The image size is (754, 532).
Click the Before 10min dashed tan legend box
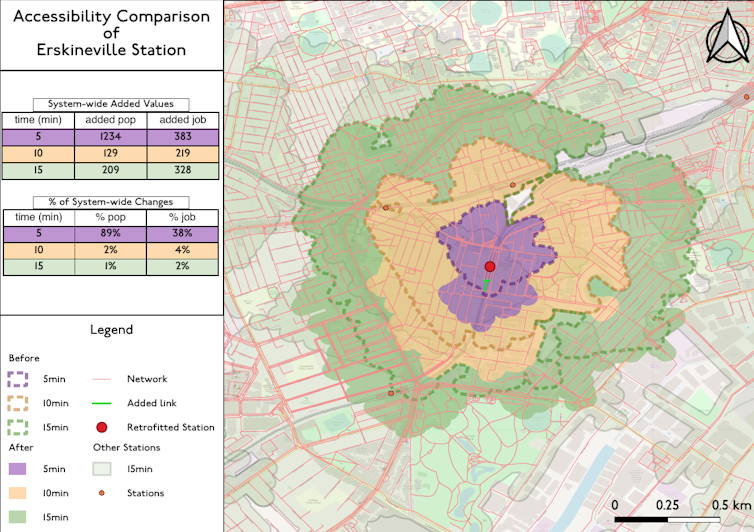pyautogui.click(x=18, y=404)
